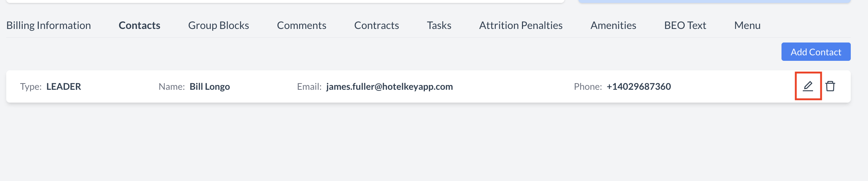Switch to the Group Blocks tab
868x181 pixels.
click(218, 25)
